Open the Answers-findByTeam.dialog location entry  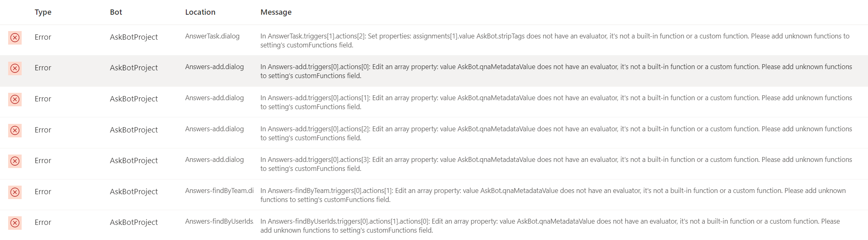[219, 191]
